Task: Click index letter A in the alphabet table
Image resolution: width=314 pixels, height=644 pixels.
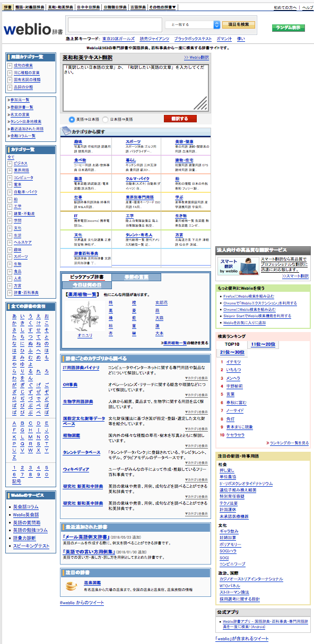Action: coord(15,424)
